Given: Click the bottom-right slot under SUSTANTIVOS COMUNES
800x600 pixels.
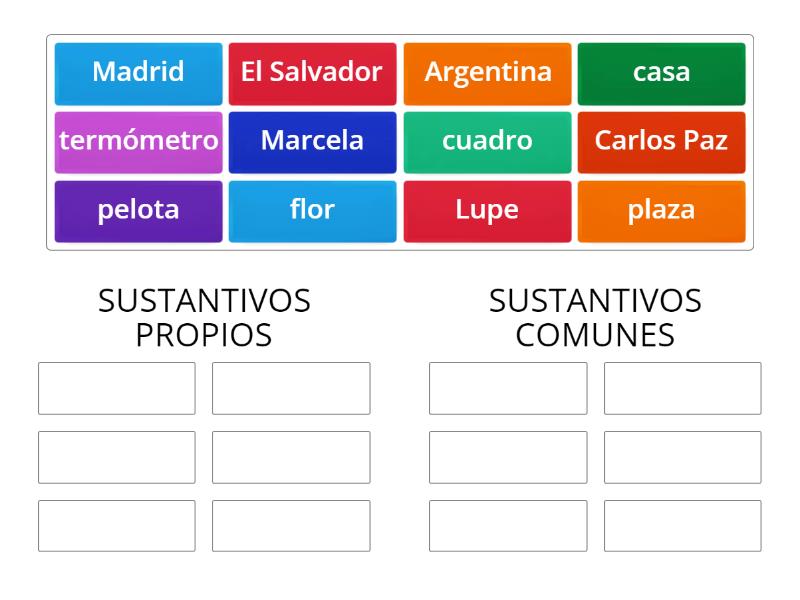Looking at the screenshot, I should coord(683,525).
